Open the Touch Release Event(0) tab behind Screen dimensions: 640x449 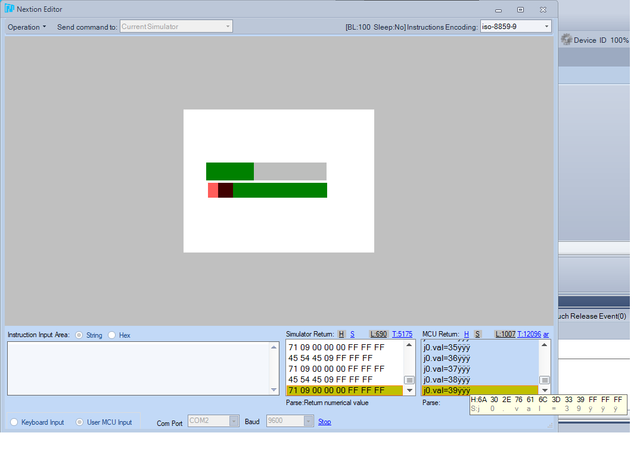[593, 316]
